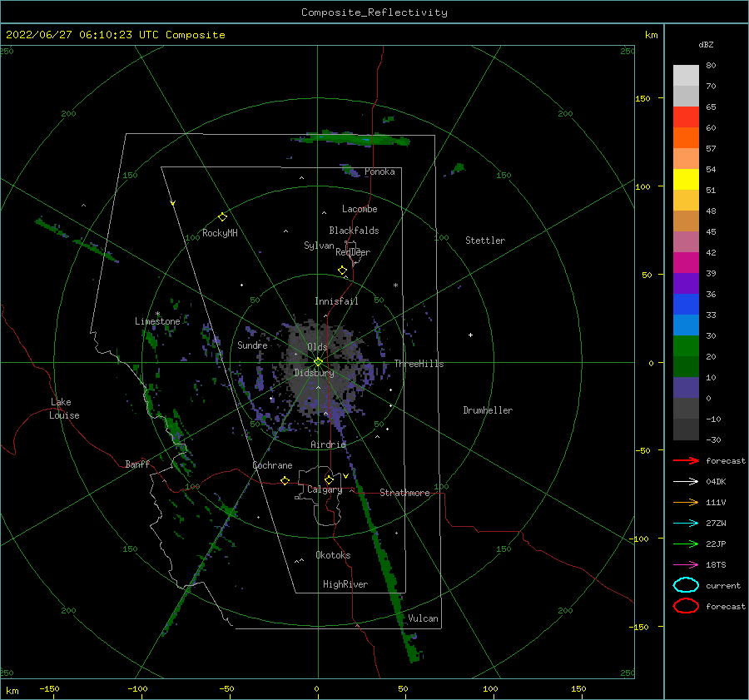Click the Strathmore label

pyautogui.click(x=404, y=493)
